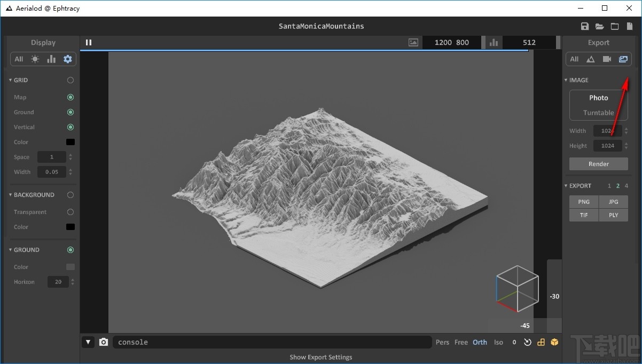Click the camera screenshot icon by console

[x=104, y=342]
